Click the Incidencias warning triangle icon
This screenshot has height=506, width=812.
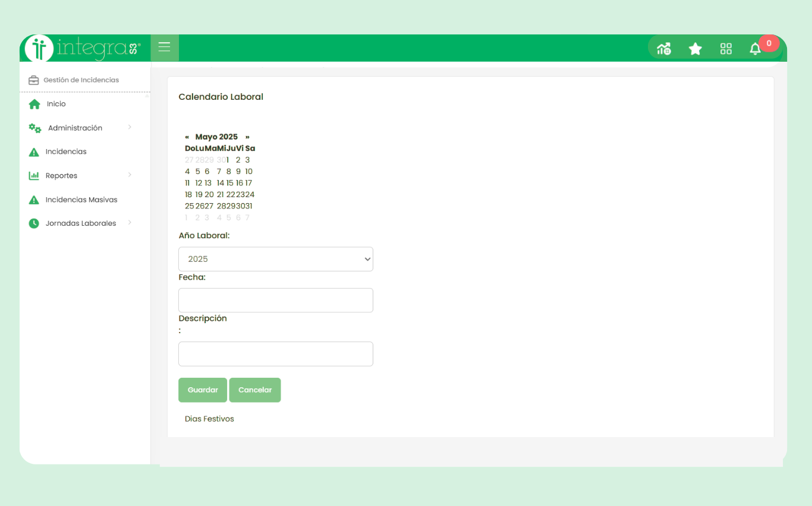[34, 152]
